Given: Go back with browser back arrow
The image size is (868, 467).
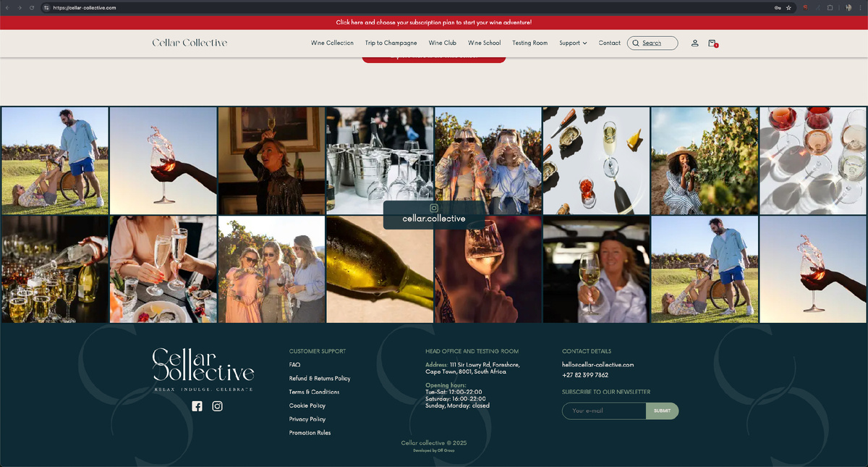Looking at the screenshot, I should pyautogui.click(x=8, y=8).
